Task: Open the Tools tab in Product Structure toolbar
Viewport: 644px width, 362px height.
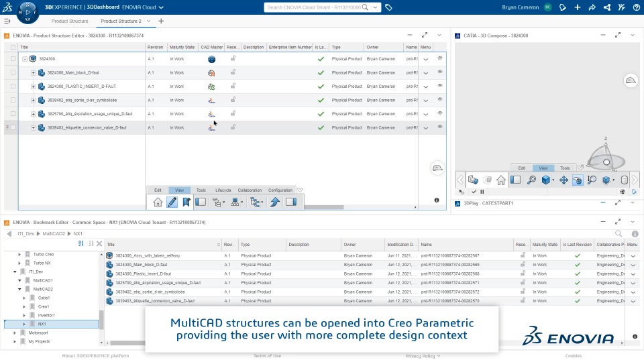Action: (x=201, y=190)
